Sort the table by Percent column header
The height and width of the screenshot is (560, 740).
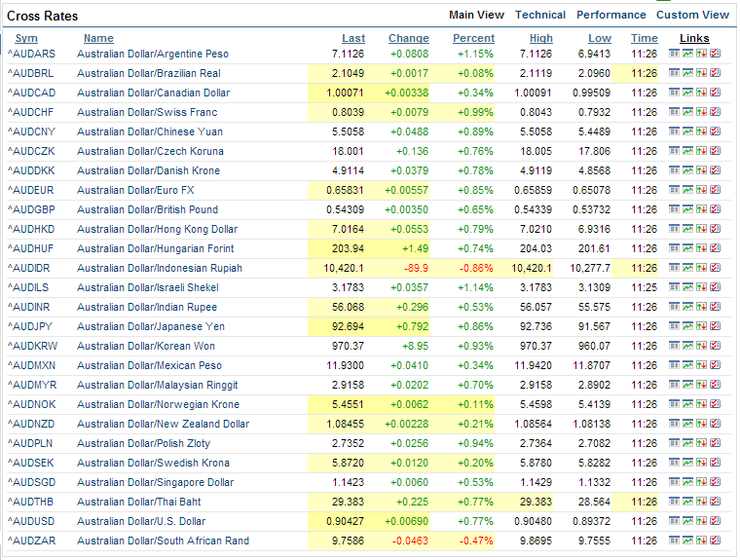473,38
